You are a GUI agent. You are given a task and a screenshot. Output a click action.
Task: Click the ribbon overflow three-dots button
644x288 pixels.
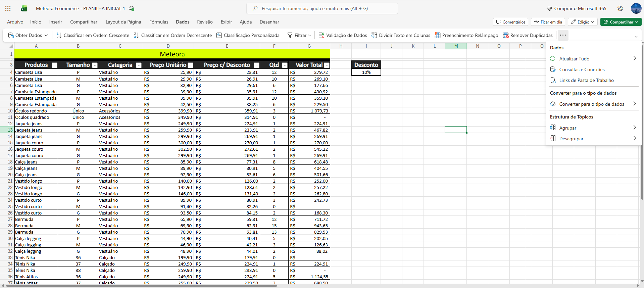coord(563,35)
